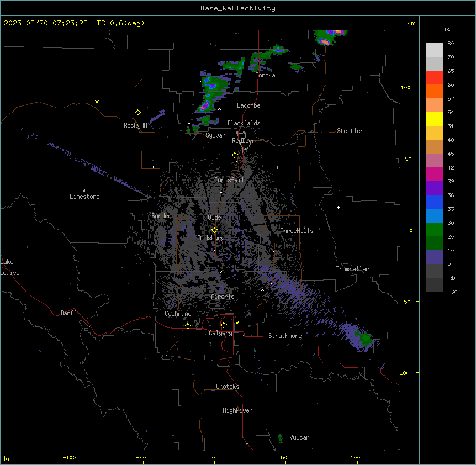This screenshot has width=476, height=465.
Task: Click the Airdrie city label
Action: (x=223, y=297)
